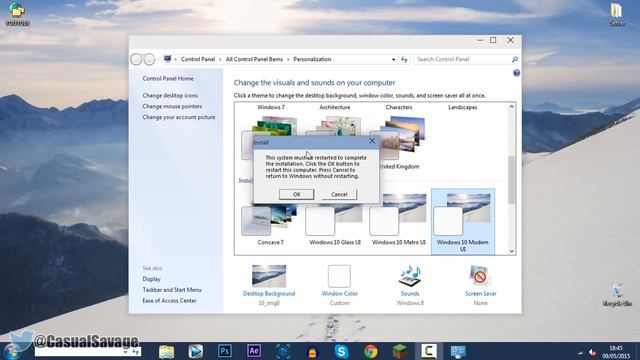Click the red tray notification icon

pos(593,352)
